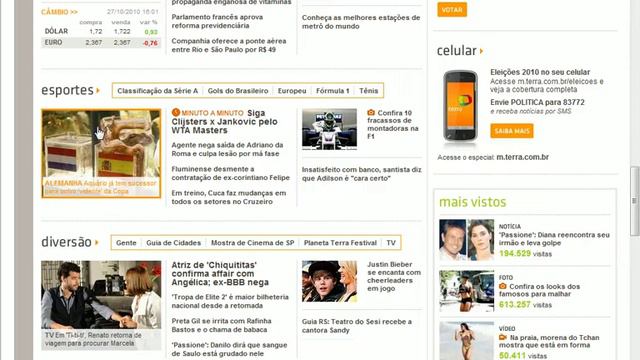Click the Ti-ti-ti TV scene photo
This screenshot has height=360, width=640.
(x=101, y=295)
